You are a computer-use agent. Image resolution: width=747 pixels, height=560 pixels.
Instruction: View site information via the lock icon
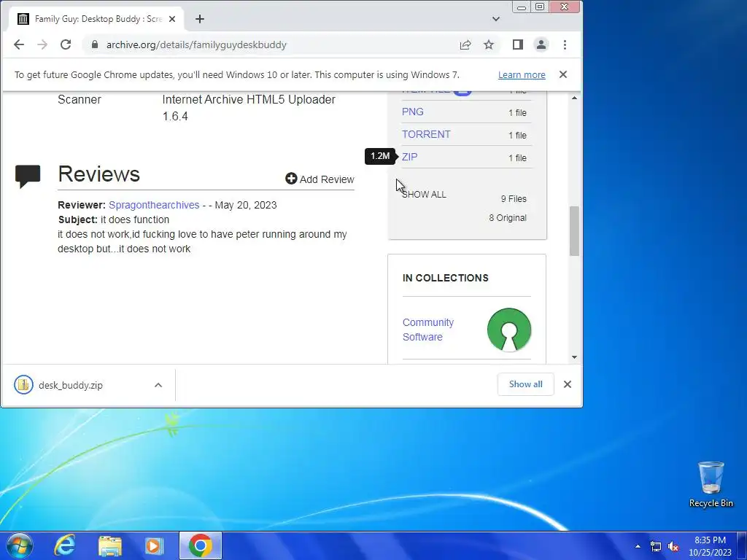[95, 44]
